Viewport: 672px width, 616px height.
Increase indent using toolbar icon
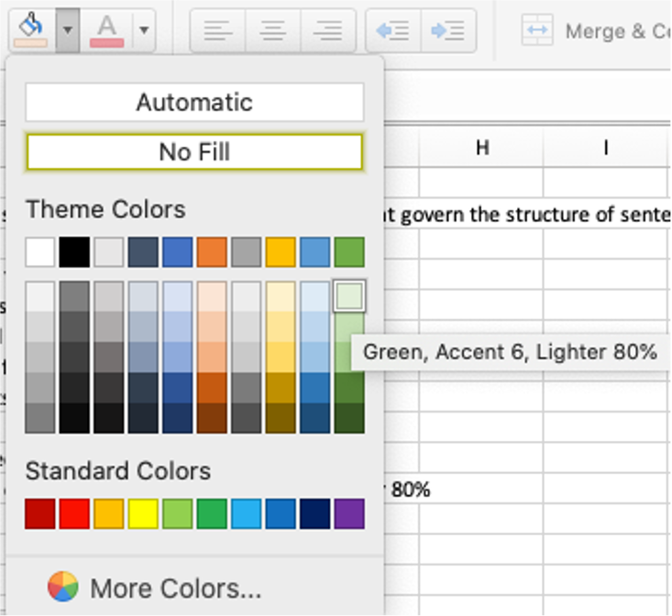pyautogui.click(x=447, y=30)
